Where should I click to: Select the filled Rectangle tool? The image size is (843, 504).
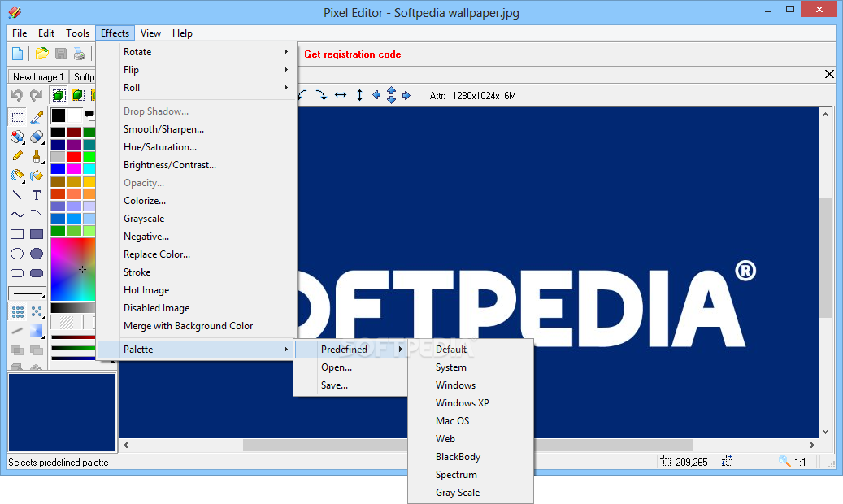(37, 234)
